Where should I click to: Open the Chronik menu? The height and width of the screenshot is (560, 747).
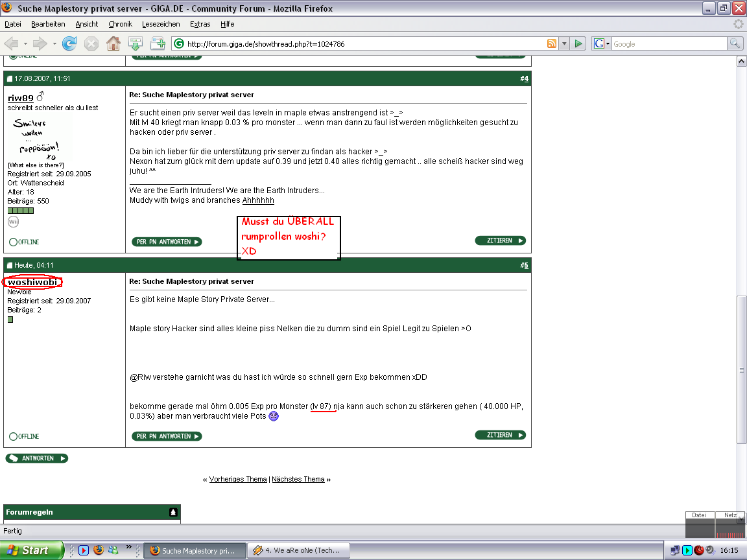[x=120, y=24]
